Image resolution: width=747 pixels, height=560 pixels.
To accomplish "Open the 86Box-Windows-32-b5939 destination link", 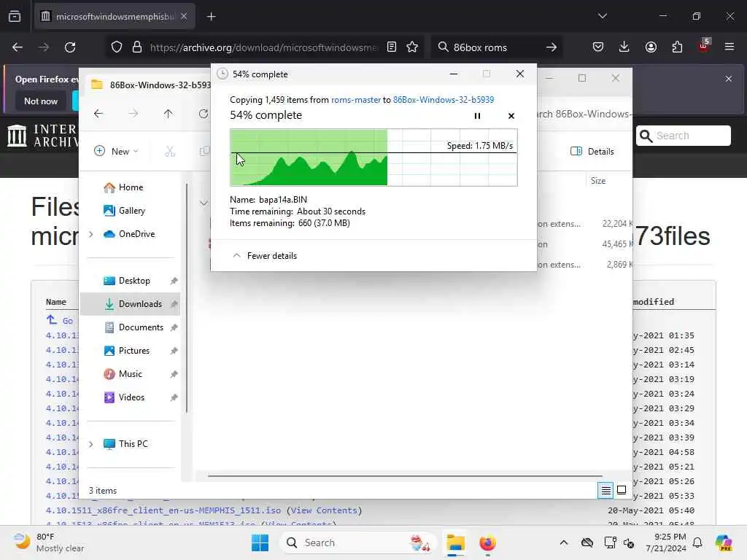I will (443, 99).
